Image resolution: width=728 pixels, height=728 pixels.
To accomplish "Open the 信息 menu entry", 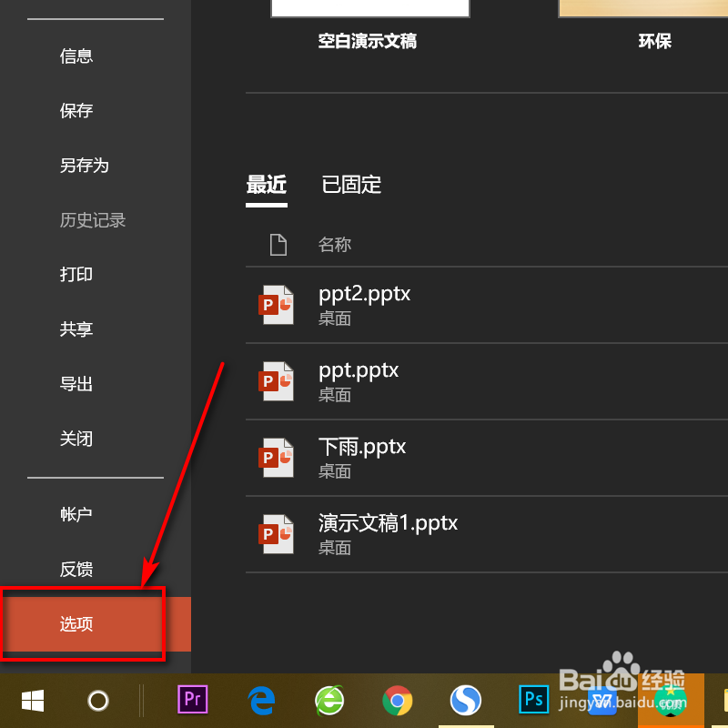I will (x=76, y=56).
